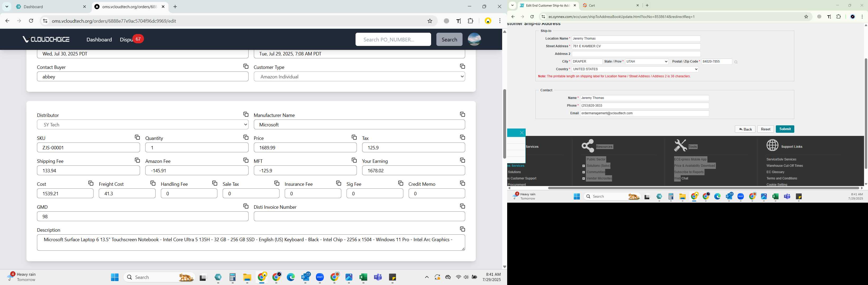Open the Customer Type dropdown
This screenshot has width=868, height=285.
[x=359, y=77]
